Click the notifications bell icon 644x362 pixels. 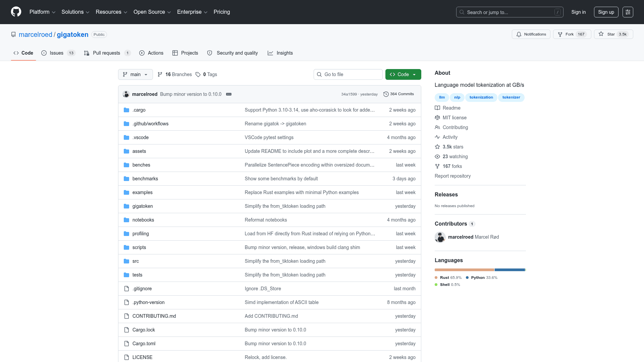(x=519, y=34)
